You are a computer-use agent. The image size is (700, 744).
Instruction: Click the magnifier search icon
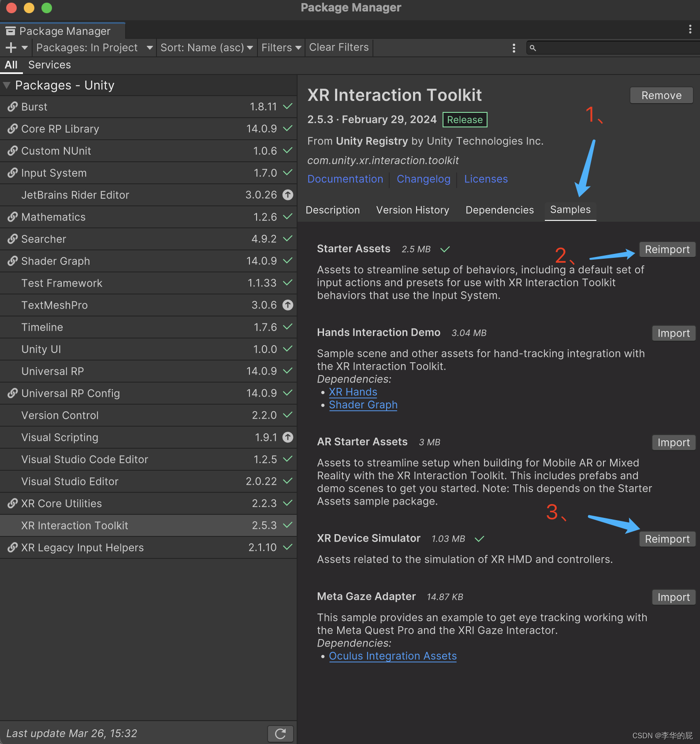coord(533,48)
